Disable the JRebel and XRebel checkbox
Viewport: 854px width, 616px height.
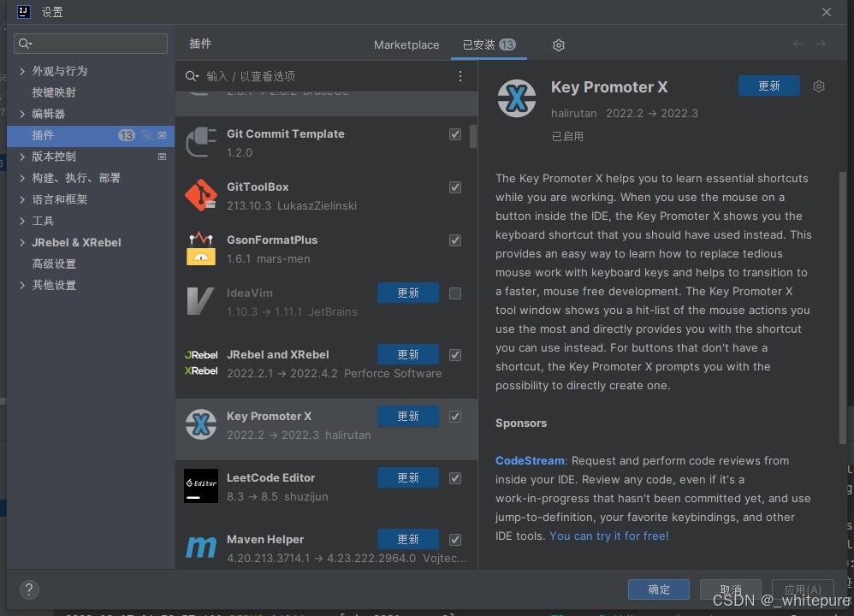pyautogui.click(x=455, y=355)
